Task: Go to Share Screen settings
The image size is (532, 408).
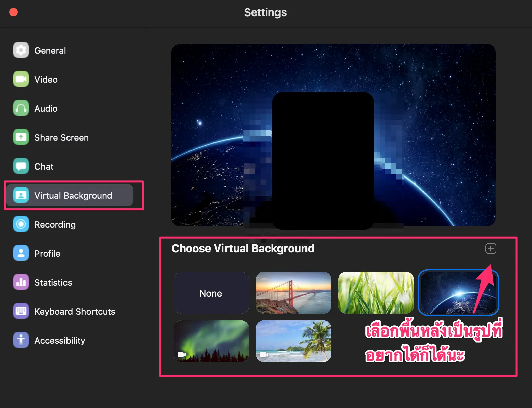Action: click(70, 137)
